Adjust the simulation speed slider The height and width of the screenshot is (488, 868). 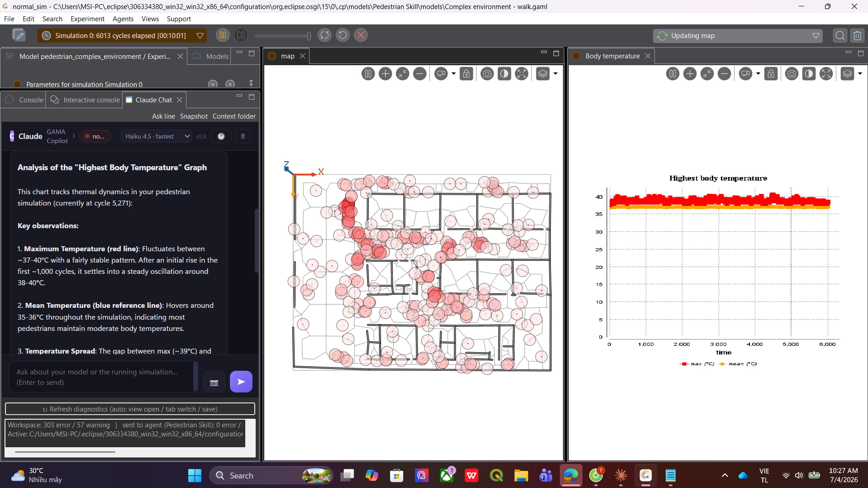(x=283, y=36)
